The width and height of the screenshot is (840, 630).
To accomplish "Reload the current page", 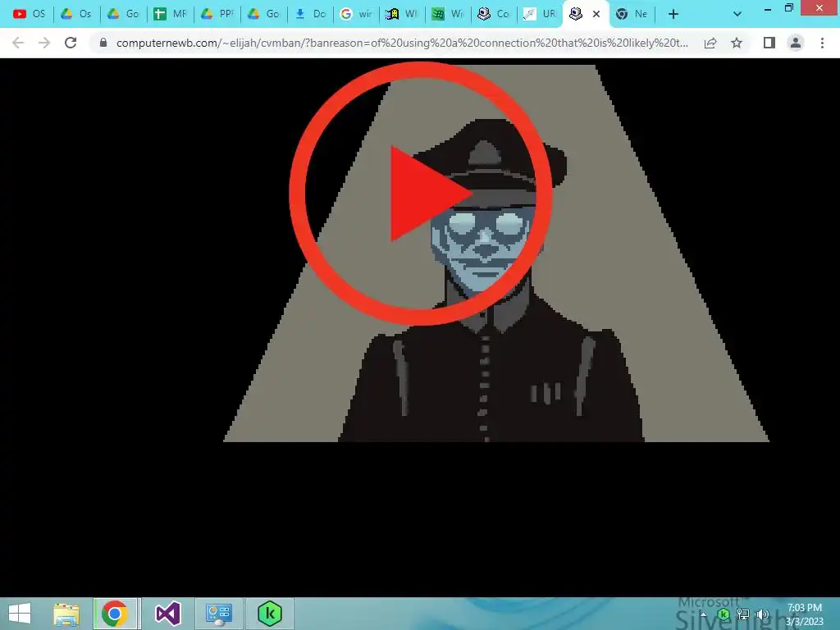I will [x=71, y=43].
